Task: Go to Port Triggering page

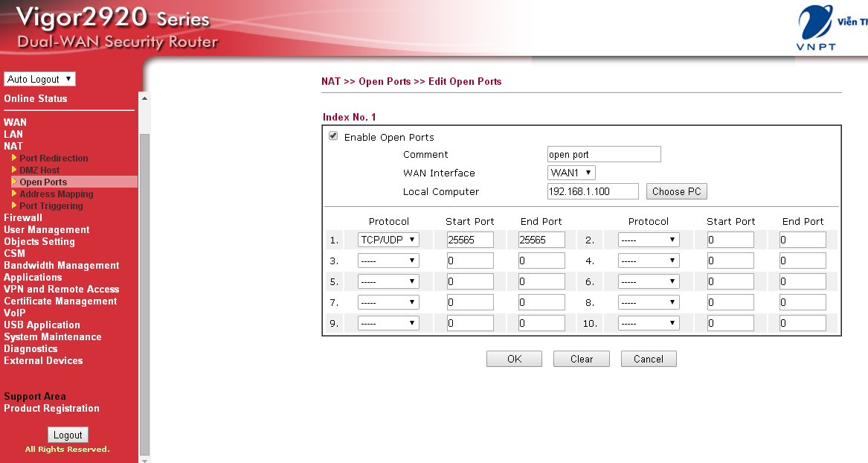Action: (51, 205)
